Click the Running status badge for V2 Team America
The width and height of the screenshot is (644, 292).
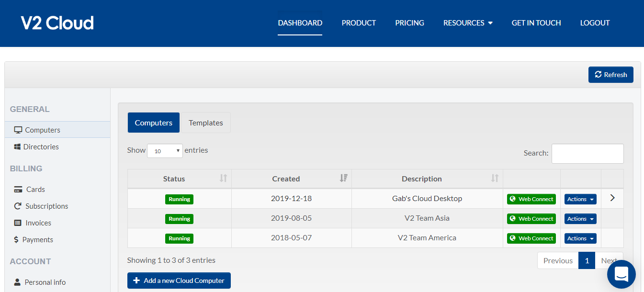[x=179, y=238]
